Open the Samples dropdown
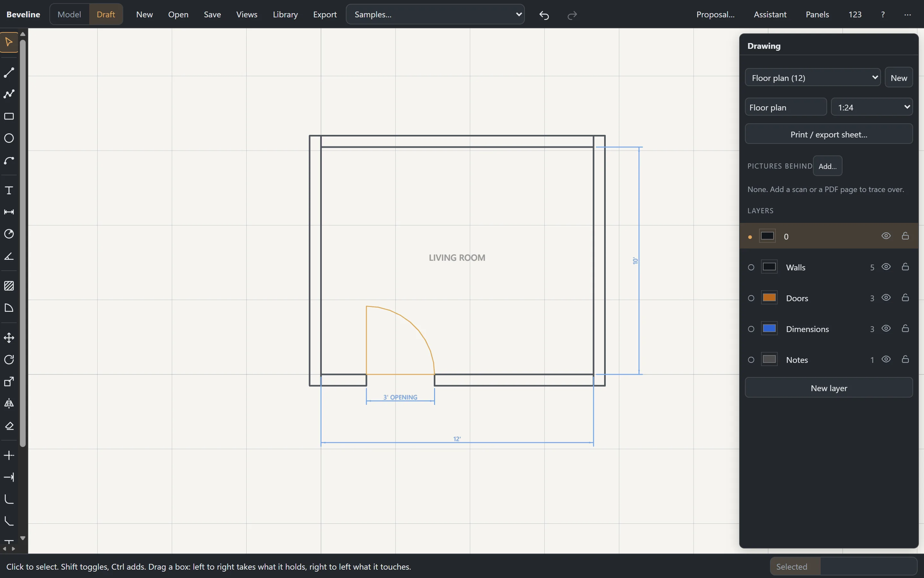The image size is (924, 578). (x=435, y=14)
